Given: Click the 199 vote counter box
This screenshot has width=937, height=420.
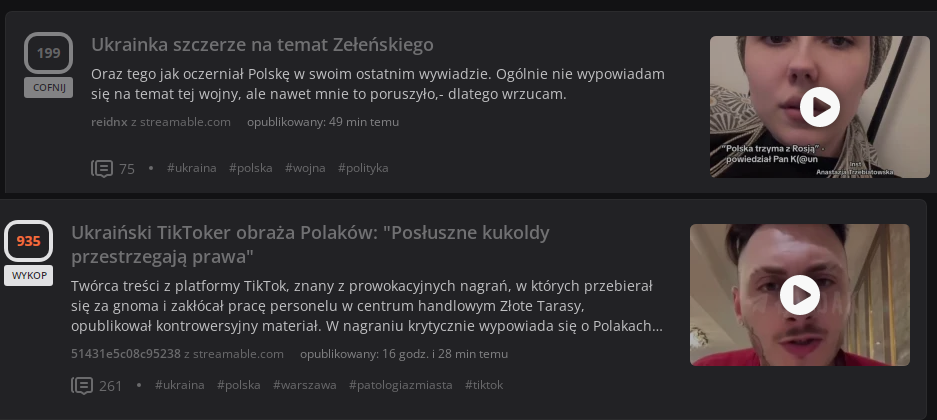Looking at the screenshot, I should click(48, 53).
